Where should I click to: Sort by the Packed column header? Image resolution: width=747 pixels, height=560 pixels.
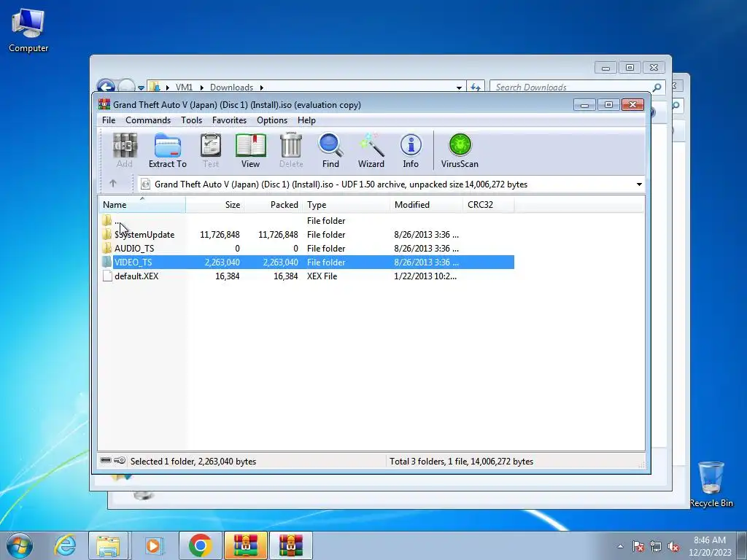(x=273, y=205)
